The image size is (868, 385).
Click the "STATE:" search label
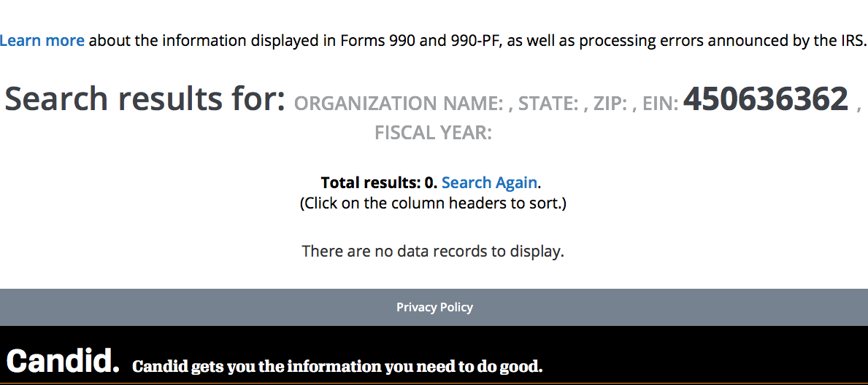(548, 104)
